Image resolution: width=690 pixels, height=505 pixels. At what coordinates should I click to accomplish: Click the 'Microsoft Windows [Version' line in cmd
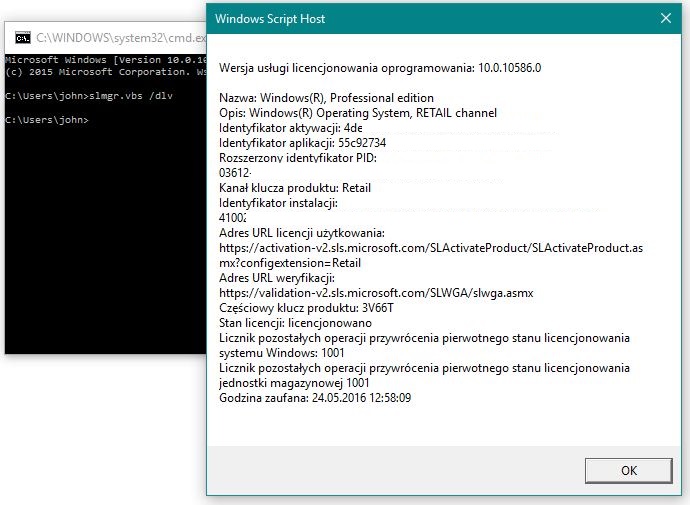(106, 60)
